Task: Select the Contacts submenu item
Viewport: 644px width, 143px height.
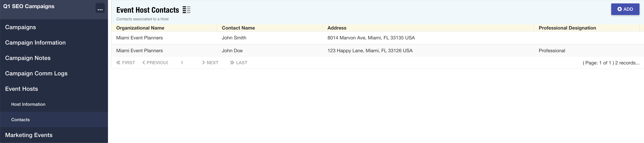Action: click(x=21, y=120)
